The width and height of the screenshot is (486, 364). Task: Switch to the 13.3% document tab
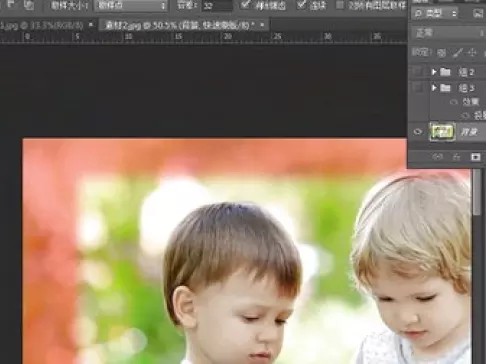point(42,25)
